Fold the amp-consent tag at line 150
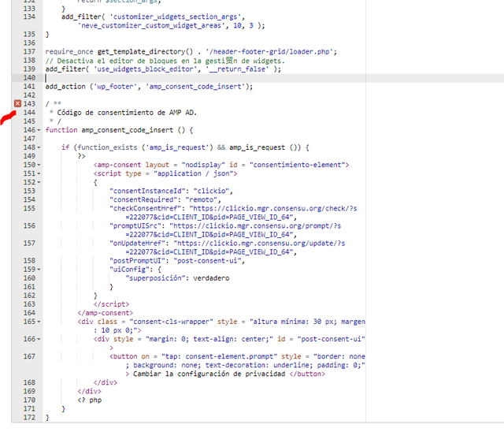This screenshot has width=504, height=432. click(39, 165)
